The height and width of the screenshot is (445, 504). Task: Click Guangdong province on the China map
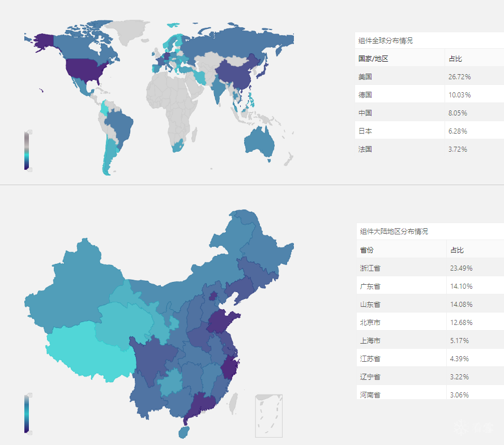click(x=201, y=404)
